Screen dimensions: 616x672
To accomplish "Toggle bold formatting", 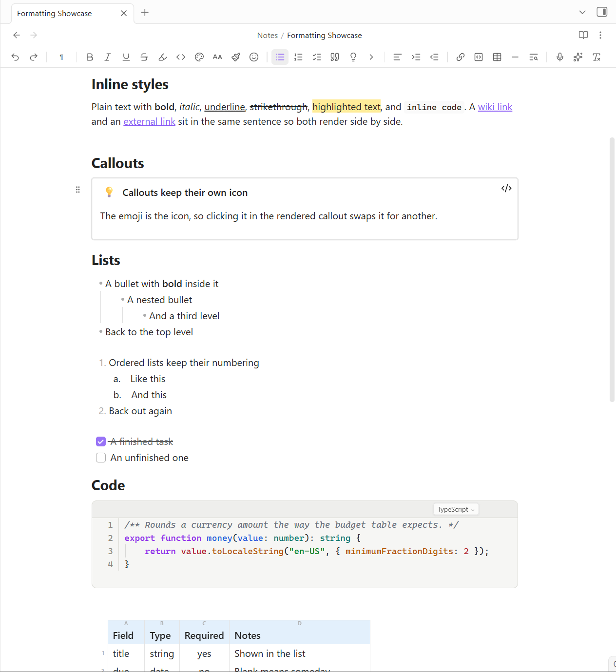I will click(90, 57).
